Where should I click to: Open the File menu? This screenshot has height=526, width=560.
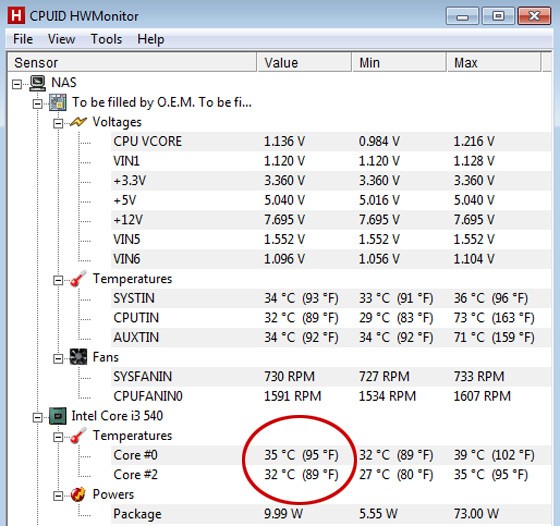click(23, 39)
